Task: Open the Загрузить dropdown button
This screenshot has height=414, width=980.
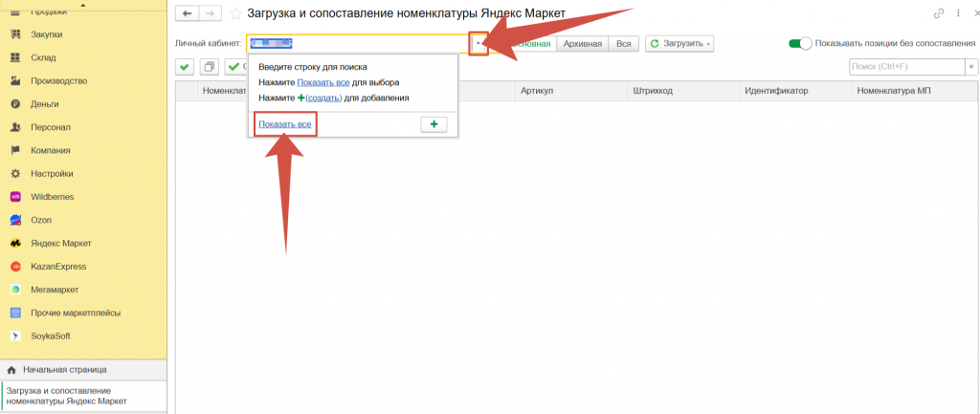Action: 680,44
